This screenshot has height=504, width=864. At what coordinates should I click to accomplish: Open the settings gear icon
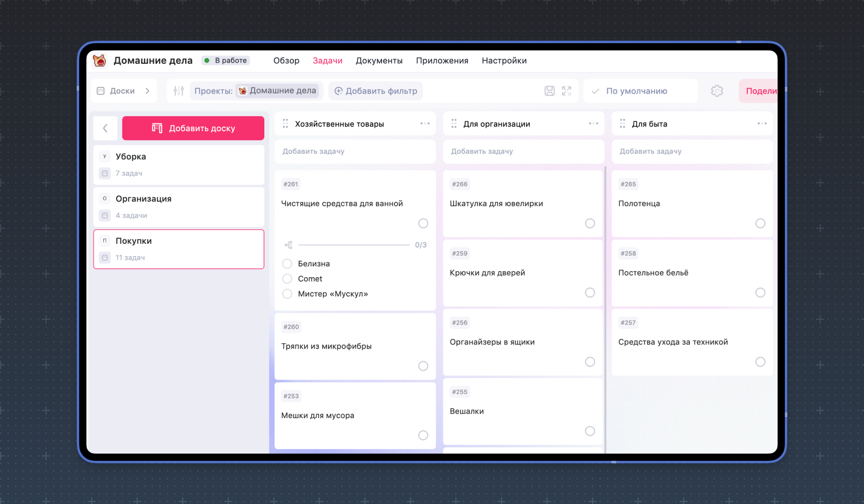point(717,91)
